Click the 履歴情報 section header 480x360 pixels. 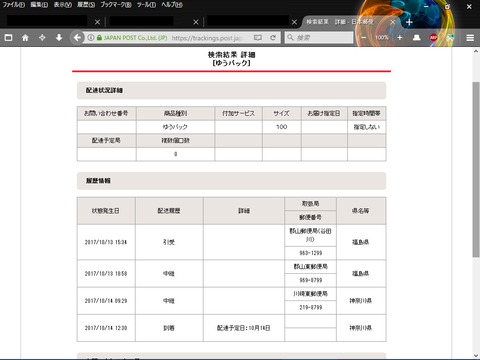231,181
